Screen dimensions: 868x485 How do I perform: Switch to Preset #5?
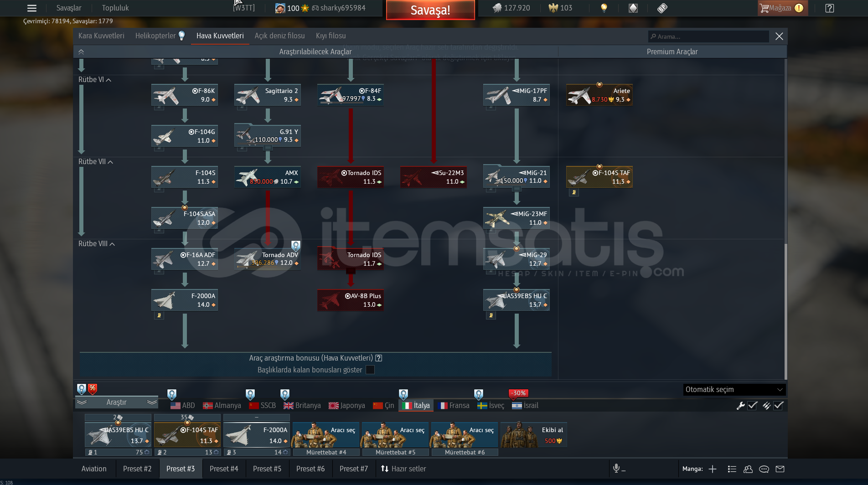[267, 469]
